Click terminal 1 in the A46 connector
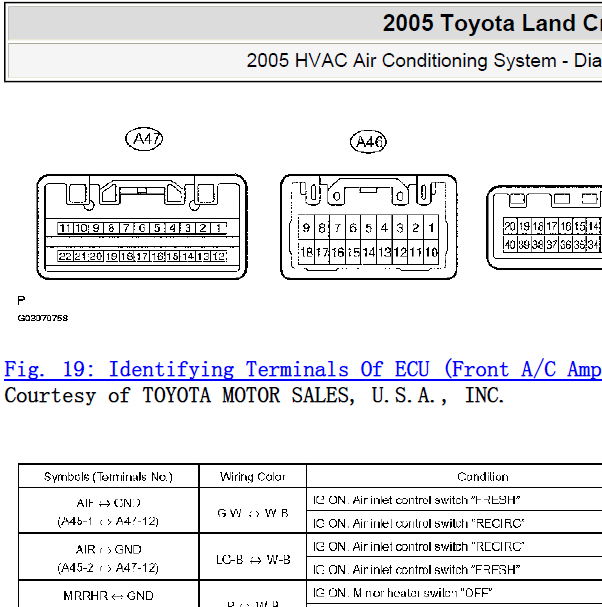Image resolution: width=602 pixels, height=607 pixels. coord(431,228)
